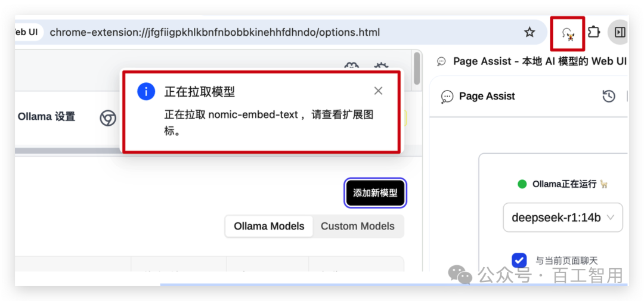644x301 pixels.
Task: Switch to the Ollama Models tab
Action: [x=269, y=226]
